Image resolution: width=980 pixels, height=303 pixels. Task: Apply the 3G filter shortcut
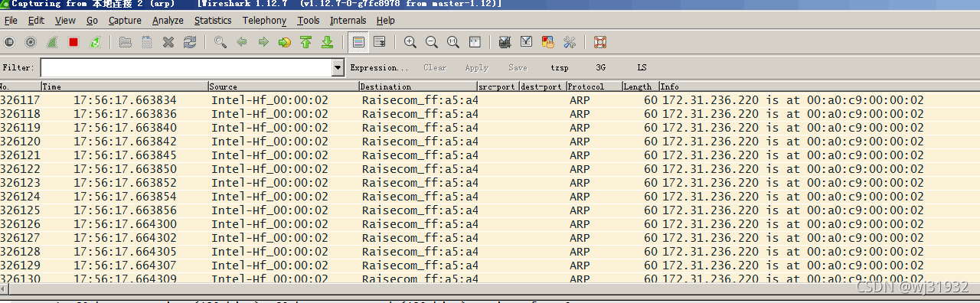[x=600, y=67]
